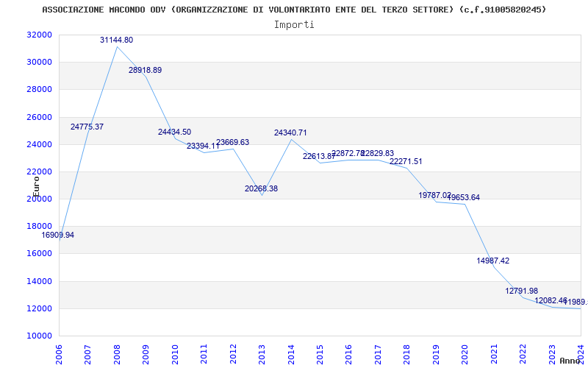Click the 2012 year axis label
Image resolution: width=588 pixels, height=368 pixels.
(x=233, y=353)
